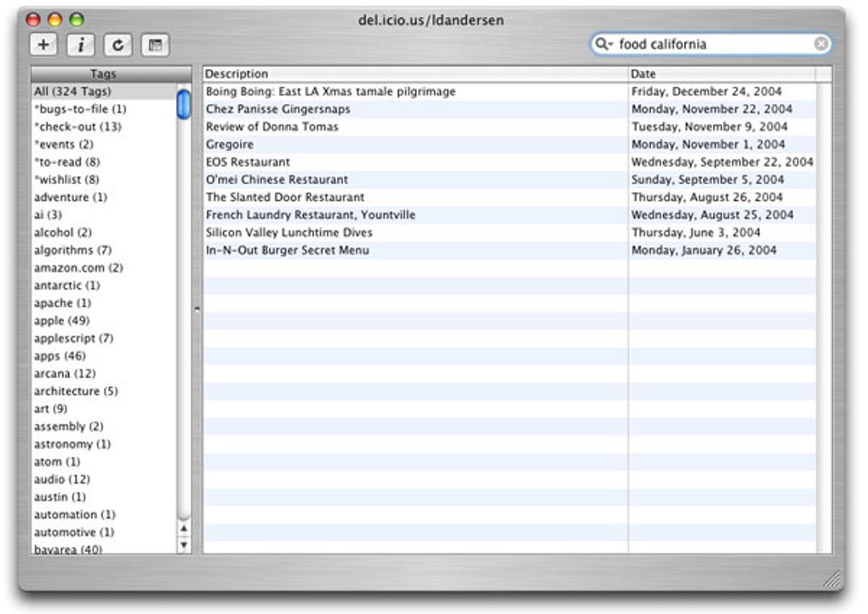Click the yellow minimize window button
The image size is (868, 614).
pos(54,20)
